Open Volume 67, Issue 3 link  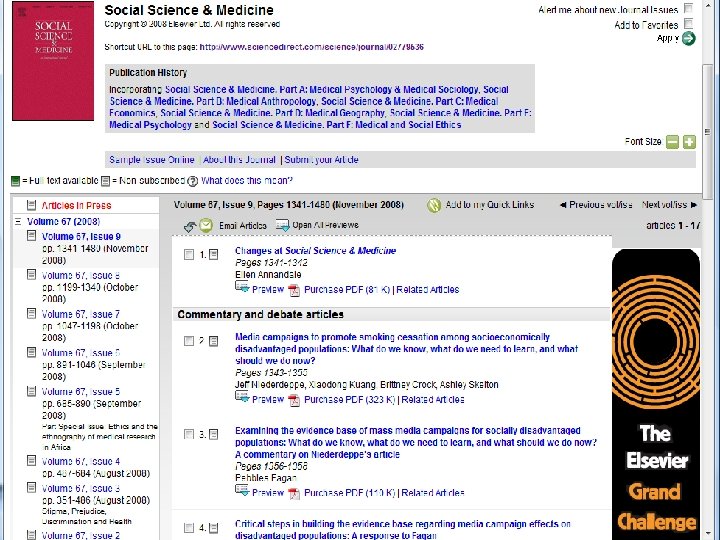[81, 489]
